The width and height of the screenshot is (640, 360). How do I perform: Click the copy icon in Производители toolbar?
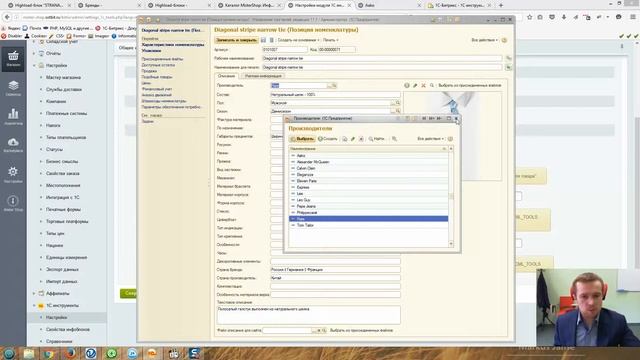pos(344,139)
